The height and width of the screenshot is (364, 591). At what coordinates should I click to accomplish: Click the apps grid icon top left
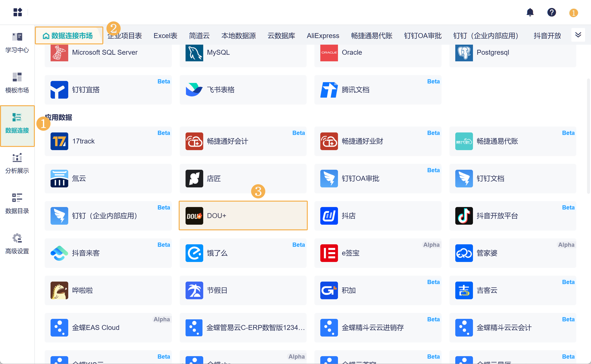(18, 12)
